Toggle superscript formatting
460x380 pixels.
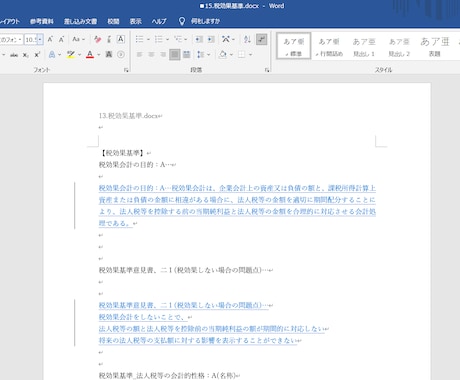(x=37, y=55)
